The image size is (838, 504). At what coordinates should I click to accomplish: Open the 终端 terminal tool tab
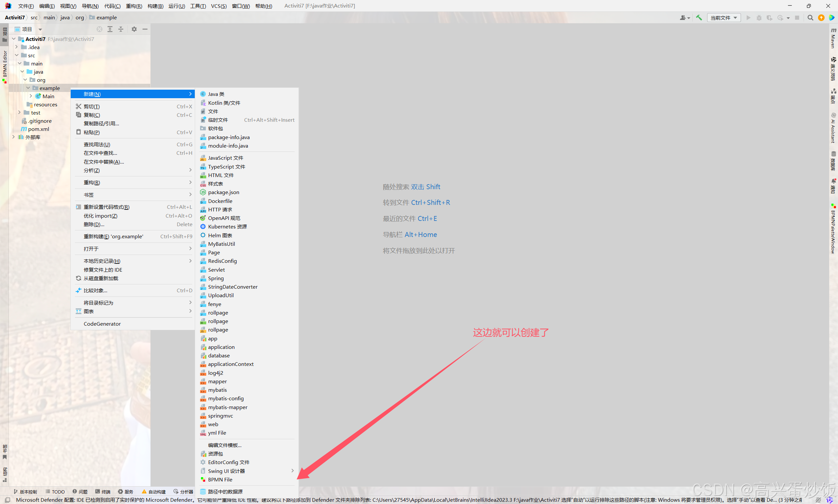tap(103, 492)
